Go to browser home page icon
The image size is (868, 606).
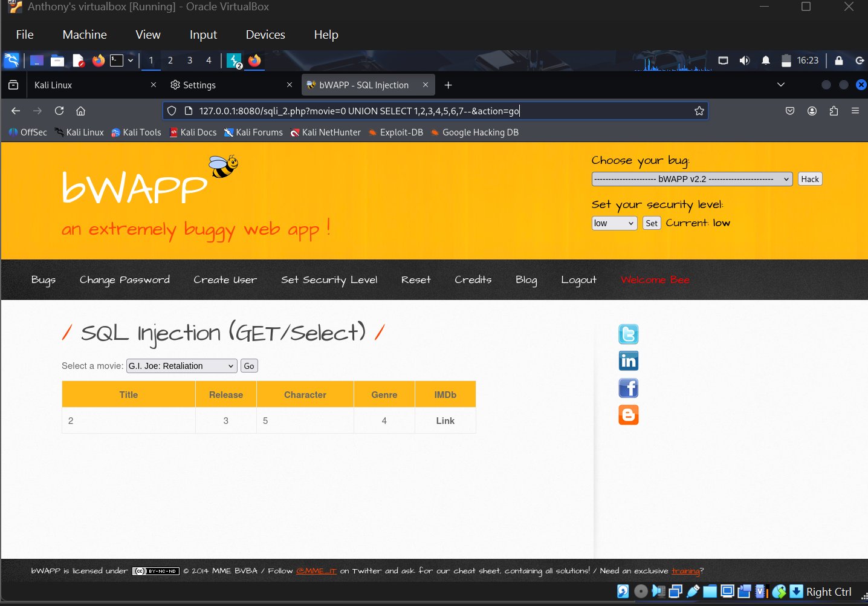[x=80, y=111]
